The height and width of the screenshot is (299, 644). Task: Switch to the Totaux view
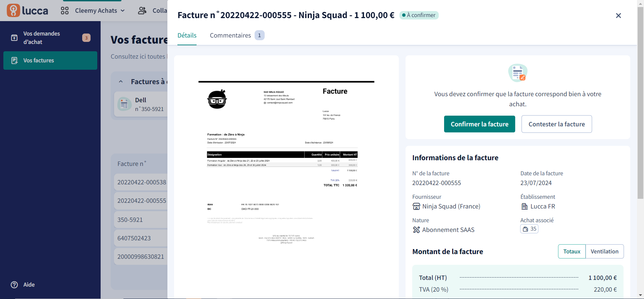click(x=572, y=251)
